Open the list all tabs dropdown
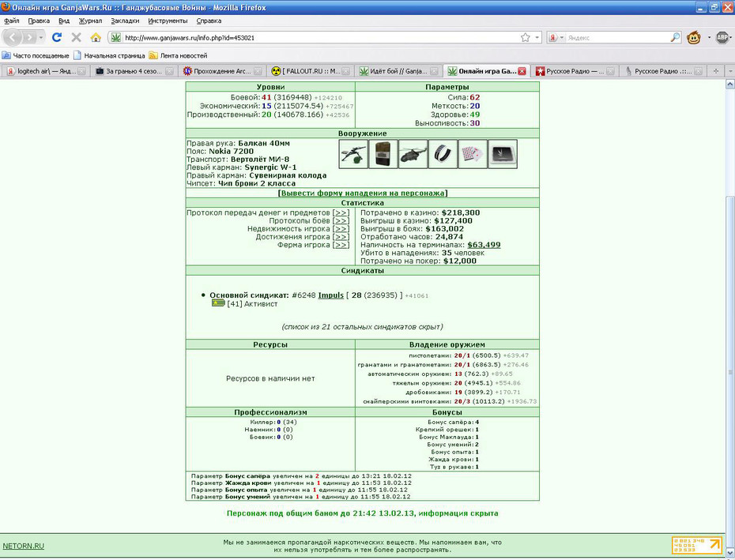735x560 pixels. (x=730, y=71)
